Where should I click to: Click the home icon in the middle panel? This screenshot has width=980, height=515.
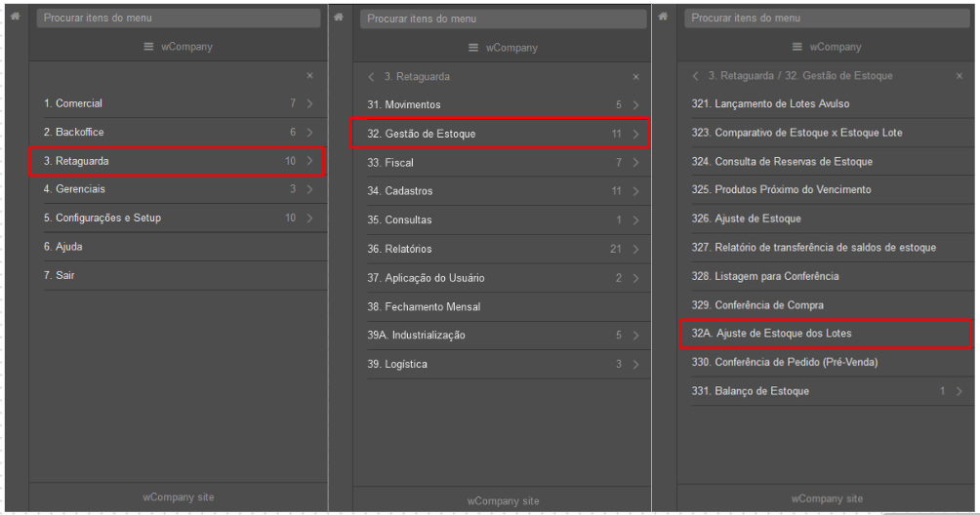point(339,18)
